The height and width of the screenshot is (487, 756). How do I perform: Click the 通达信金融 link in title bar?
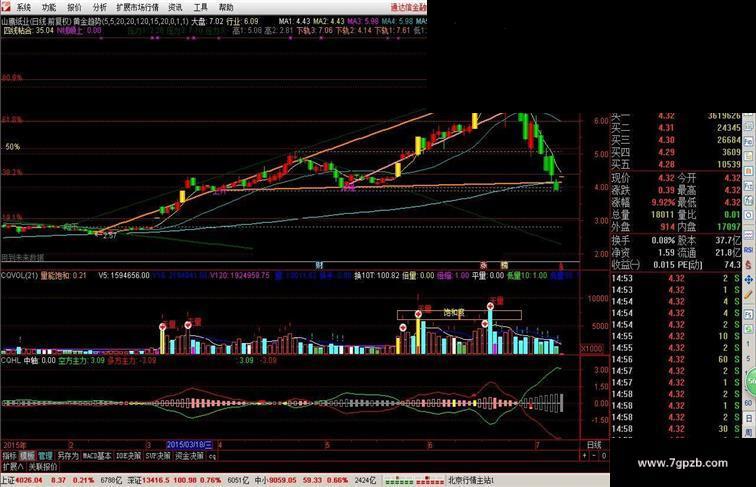point(408,7)
